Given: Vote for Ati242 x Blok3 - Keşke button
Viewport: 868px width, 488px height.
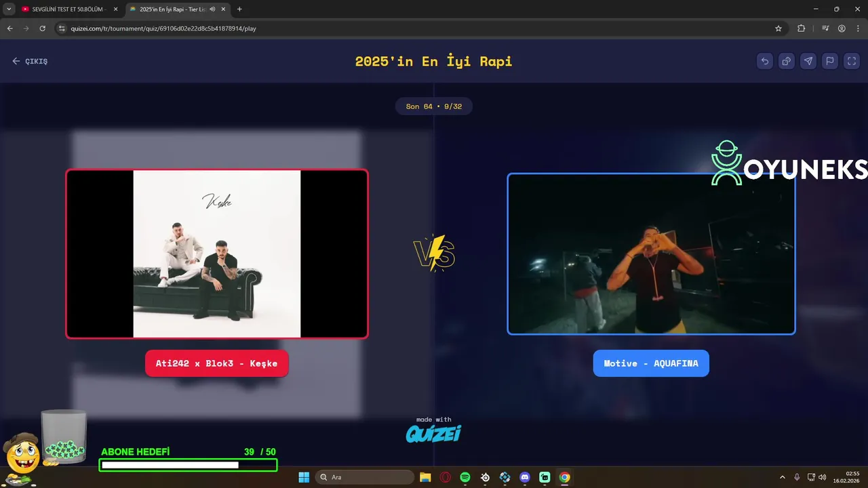Looking at the screenshot, I should (x=216, y=363).
